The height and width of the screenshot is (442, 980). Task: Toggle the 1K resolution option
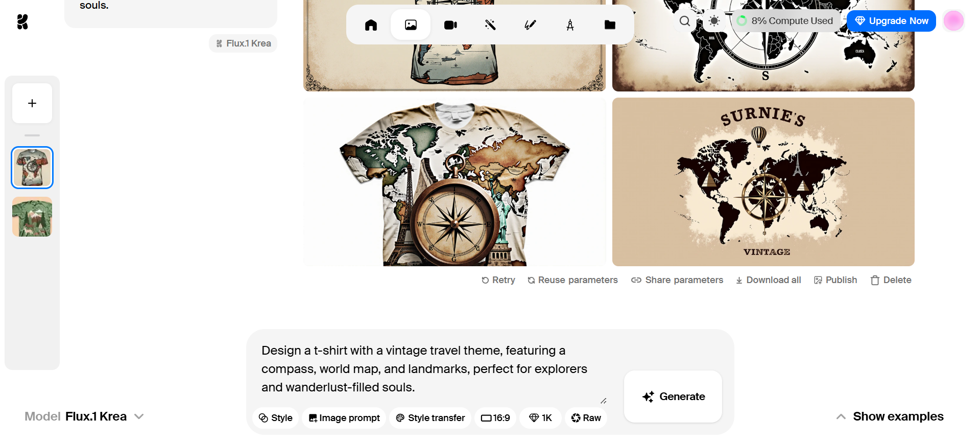(540, 418)
